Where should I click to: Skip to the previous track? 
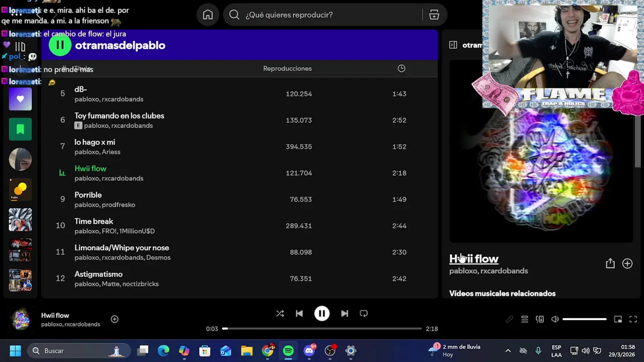pos(299,314)
